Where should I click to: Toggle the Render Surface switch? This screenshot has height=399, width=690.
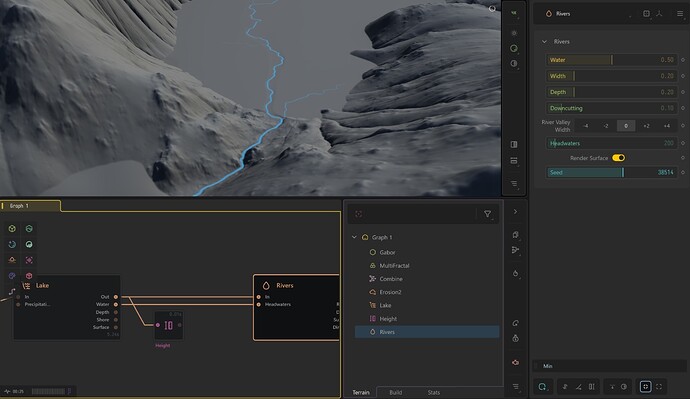pos(618,158)
